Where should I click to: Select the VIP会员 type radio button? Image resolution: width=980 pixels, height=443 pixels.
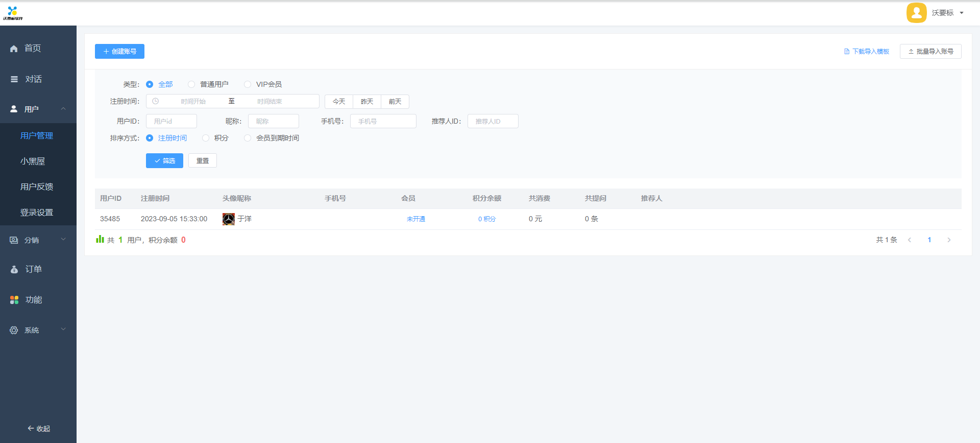tap(248, 84)
